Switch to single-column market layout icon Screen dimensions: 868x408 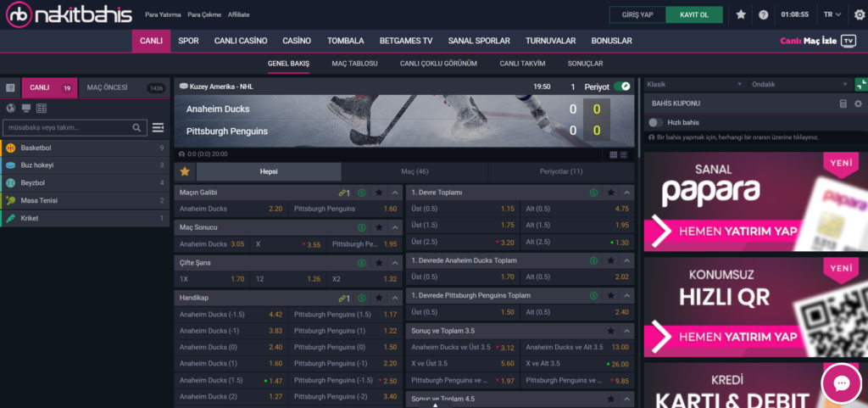[624, 154]
